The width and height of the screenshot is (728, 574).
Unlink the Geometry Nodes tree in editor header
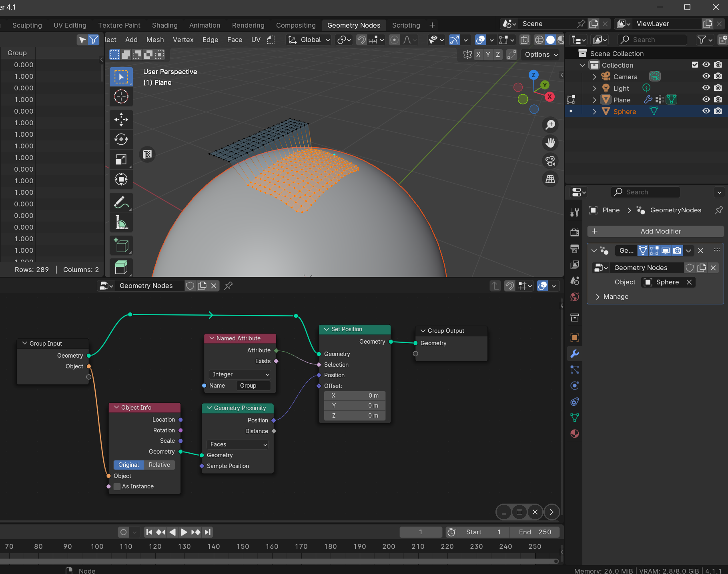pyautogui.click(x=214, y=286)
